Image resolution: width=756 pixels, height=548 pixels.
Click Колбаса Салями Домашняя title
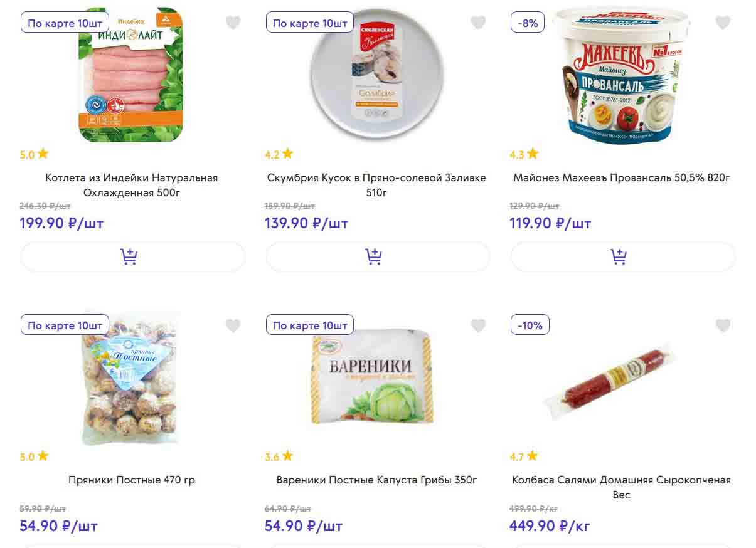point(621,487)
